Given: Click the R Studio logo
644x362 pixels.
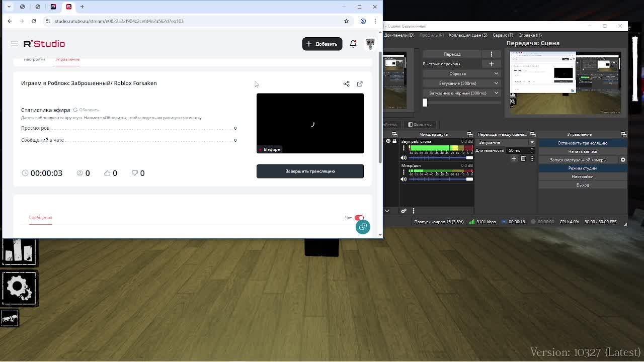Looking at the screenshot, I should click(x=44, y=44).
